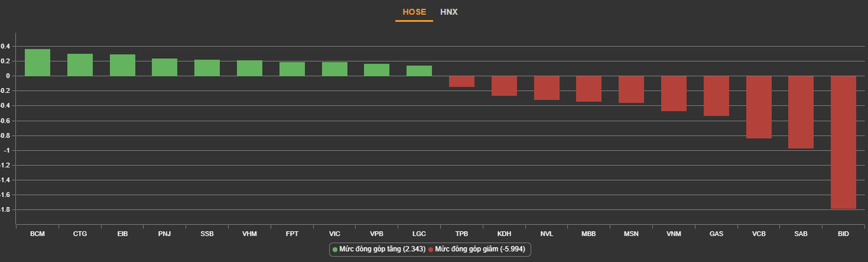Select the EIB bar in chart
Screen dimensions: 868x262
point(122,65)
